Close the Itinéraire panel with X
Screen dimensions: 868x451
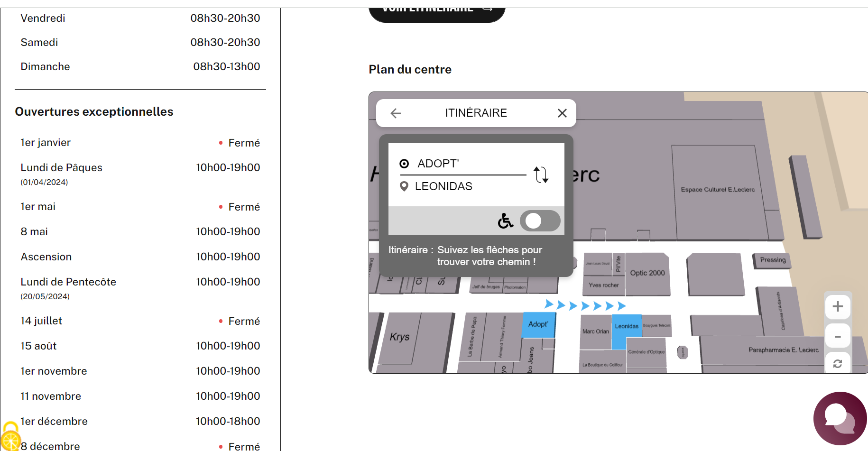point(562,113)
